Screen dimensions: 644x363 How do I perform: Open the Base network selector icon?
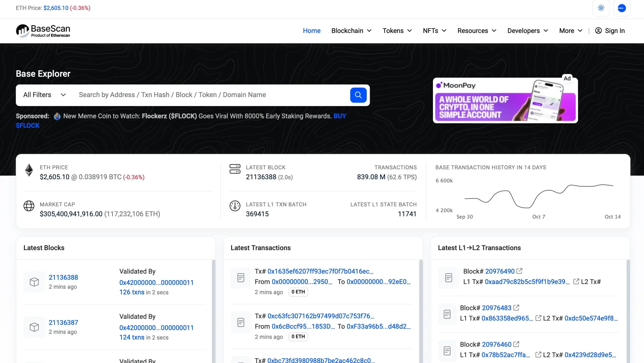click(x=621, y=8)
